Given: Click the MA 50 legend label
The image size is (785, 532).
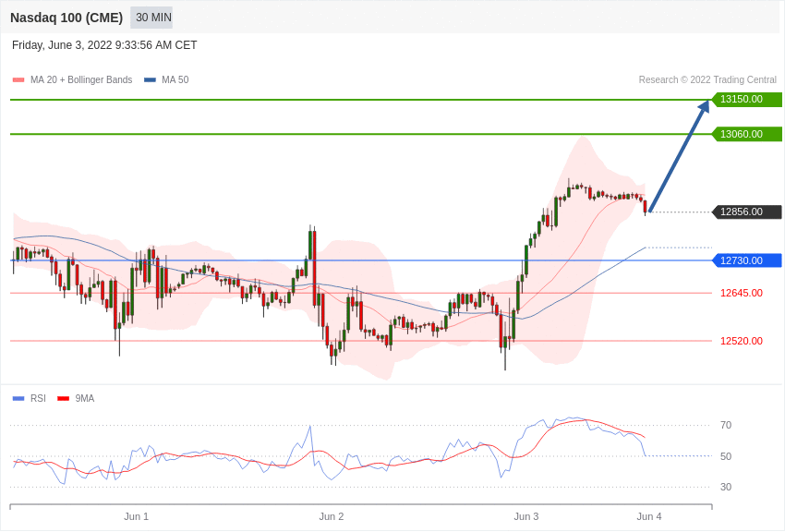Looking at the screenshot, I should pos(175,79).
